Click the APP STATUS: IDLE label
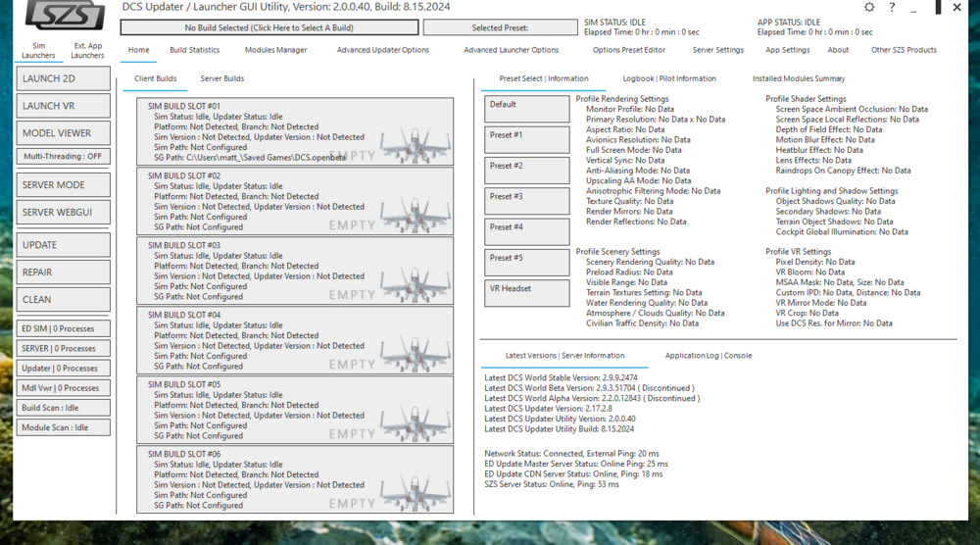 pos(789,23)
